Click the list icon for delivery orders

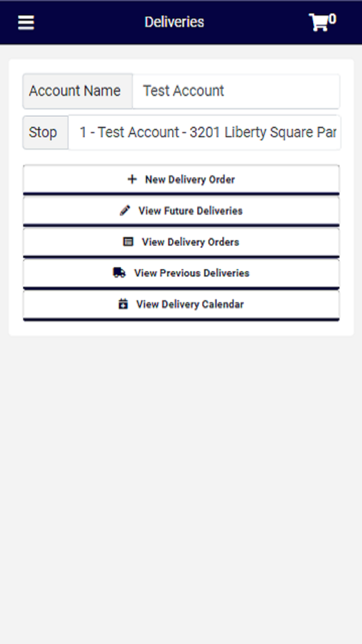point(128,242)
